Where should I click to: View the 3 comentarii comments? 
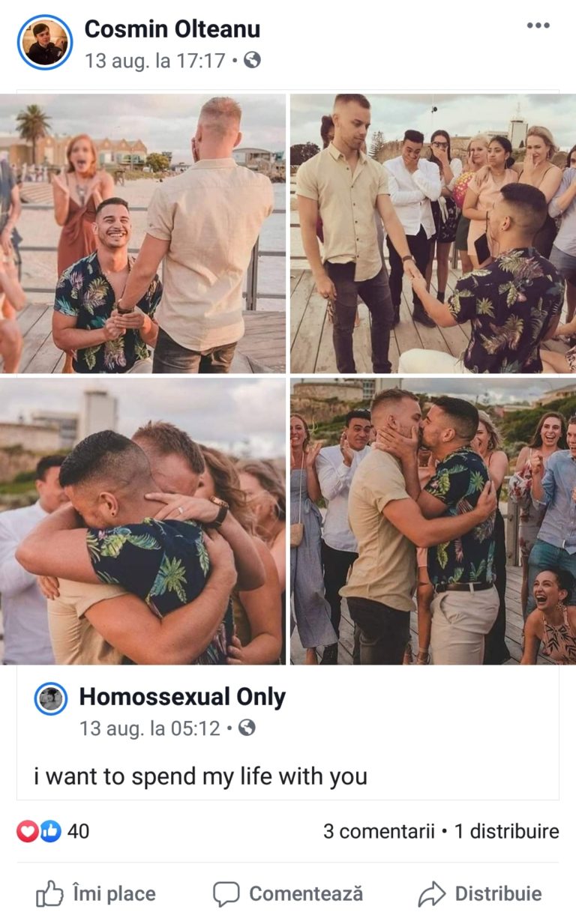(x=379, y=831)
